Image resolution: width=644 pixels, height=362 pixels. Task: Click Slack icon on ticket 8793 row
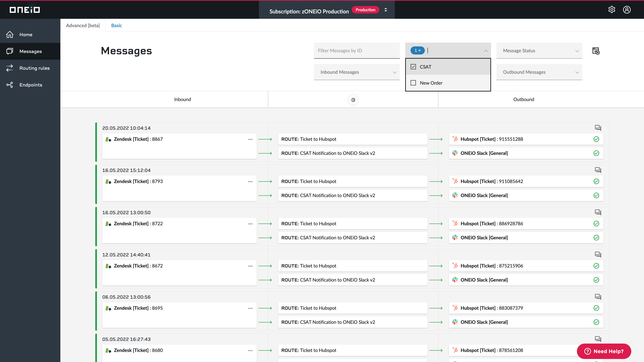455,195
